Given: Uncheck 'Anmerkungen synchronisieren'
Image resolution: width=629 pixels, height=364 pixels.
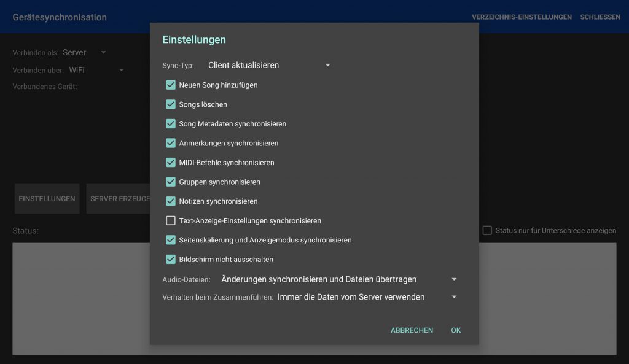Looking at the screenshot, I should (170, 143).
